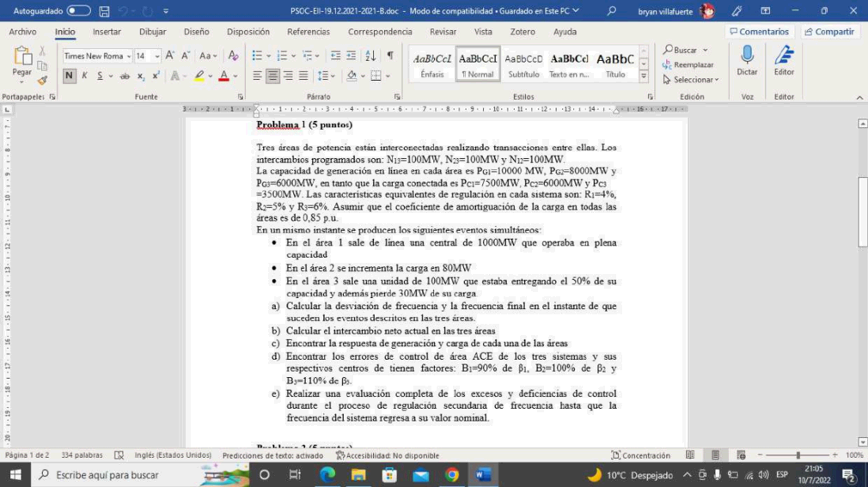The width and height of the screenshot is (868, 487).
Task: Open the Seleccionar dropdown
Action: 691,80
